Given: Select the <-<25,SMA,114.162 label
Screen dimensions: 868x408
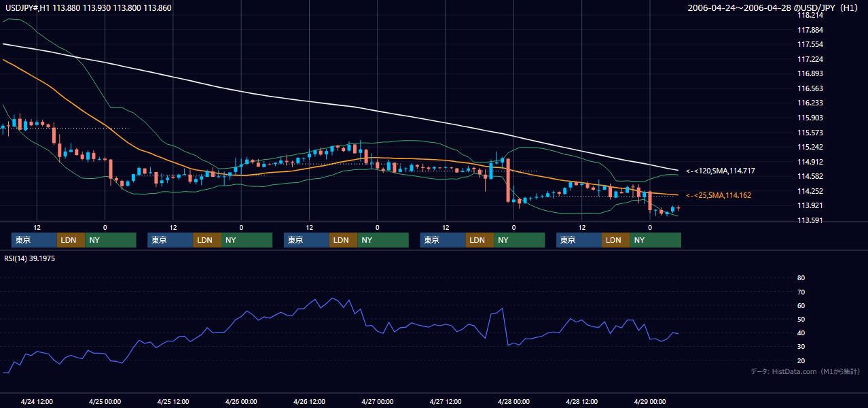Looking at the screenshot, I should (x=719, y=195).
